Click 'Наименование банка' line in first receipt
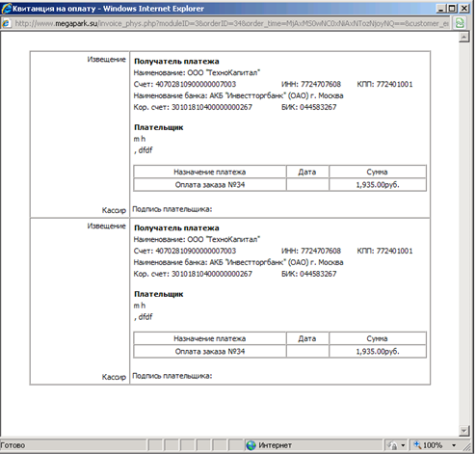The height and width of the screenshot is (454, 476). pyautogui.click(x=238, y=95)
